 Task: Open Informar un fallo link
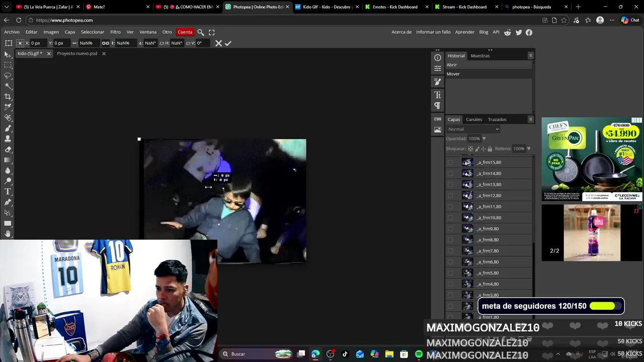click(x=433, y=32)
